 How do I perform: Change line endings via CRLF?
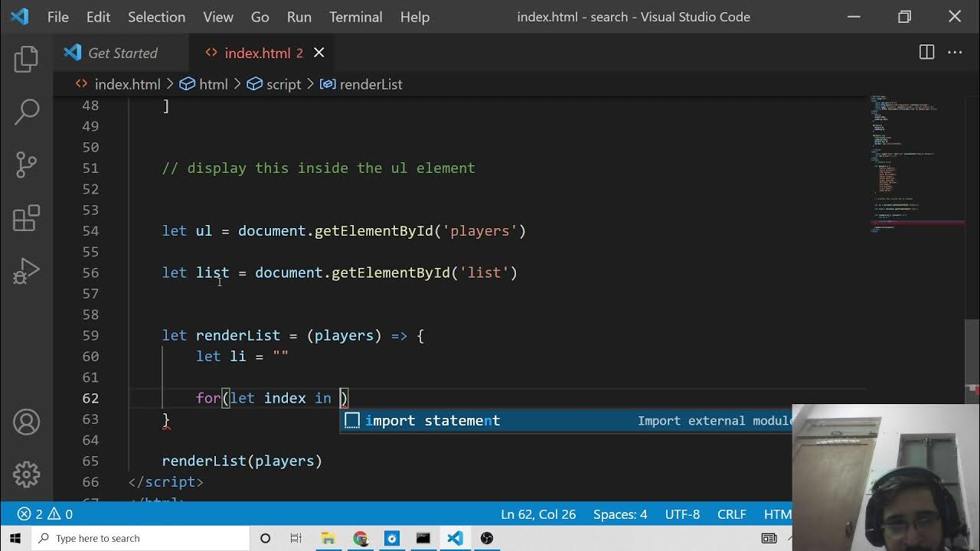pyautogui.click(x=732, y=514)
